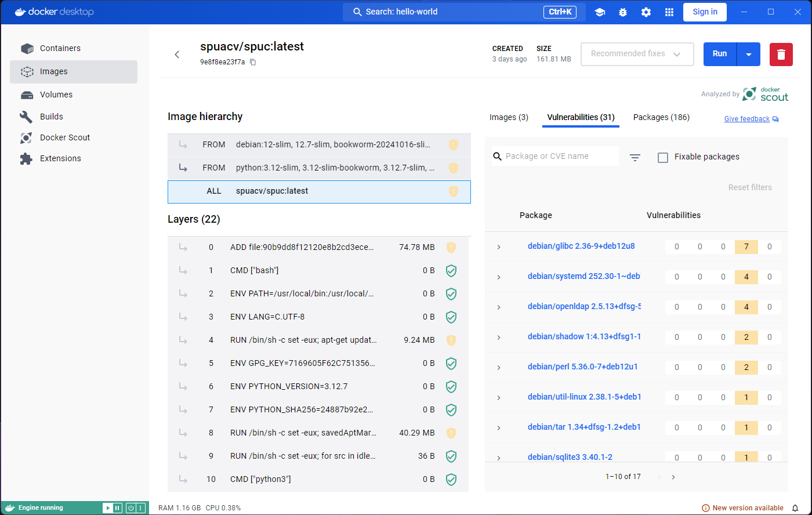Pause the Docker engine from status bar
This screenshot has height=515, width=812.
coord(117,508)
